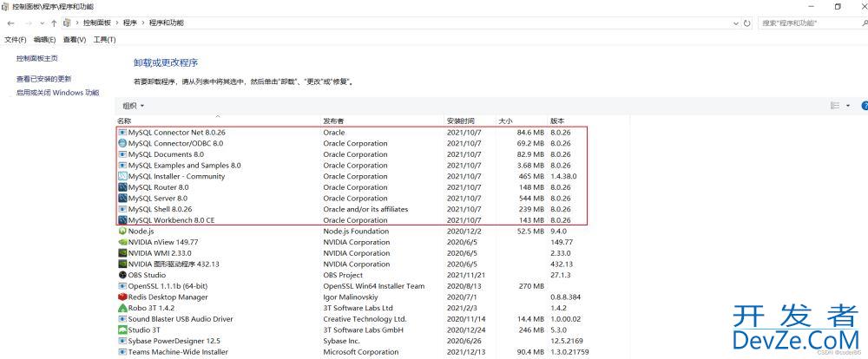Click the NVIDIA WMI 2.33.0 icon

point(123,253)
